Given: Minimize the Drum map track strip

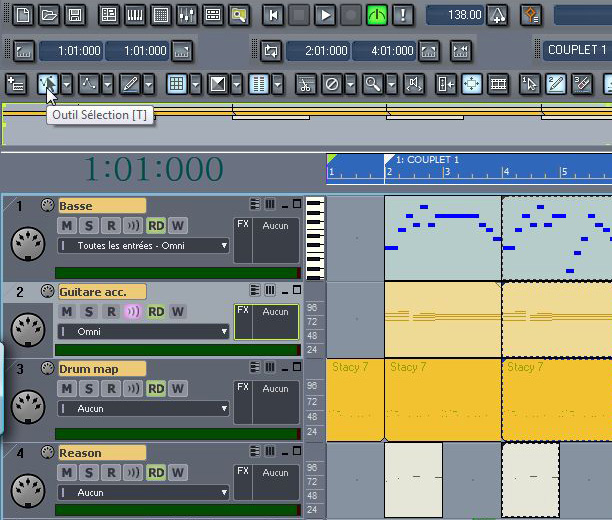Looking at the screenshot, I should tap(285, 368).
